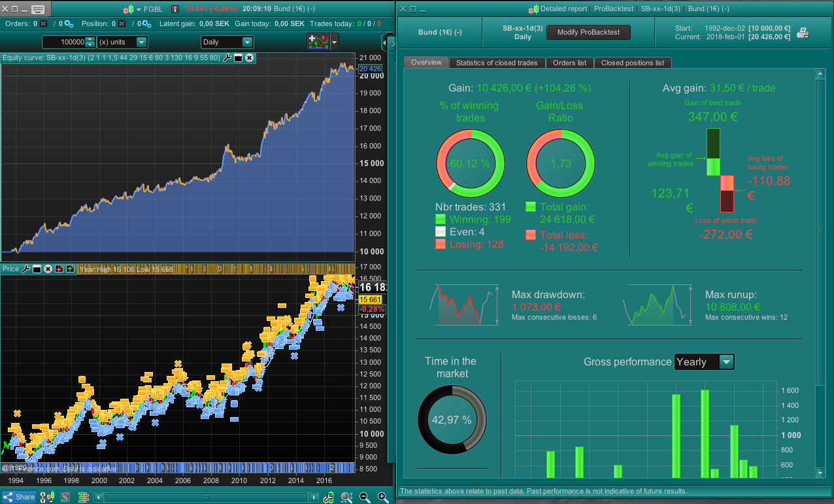Open the FGBL instrument dropdown arrow

[139, 9]
